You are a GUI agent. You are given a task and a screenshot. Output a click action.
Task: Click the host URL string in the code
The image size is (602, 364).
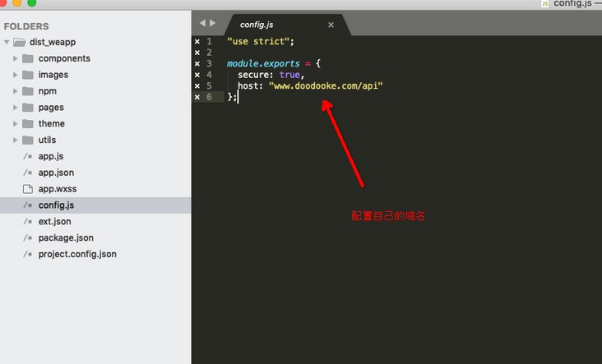click(x=326, y=85)
